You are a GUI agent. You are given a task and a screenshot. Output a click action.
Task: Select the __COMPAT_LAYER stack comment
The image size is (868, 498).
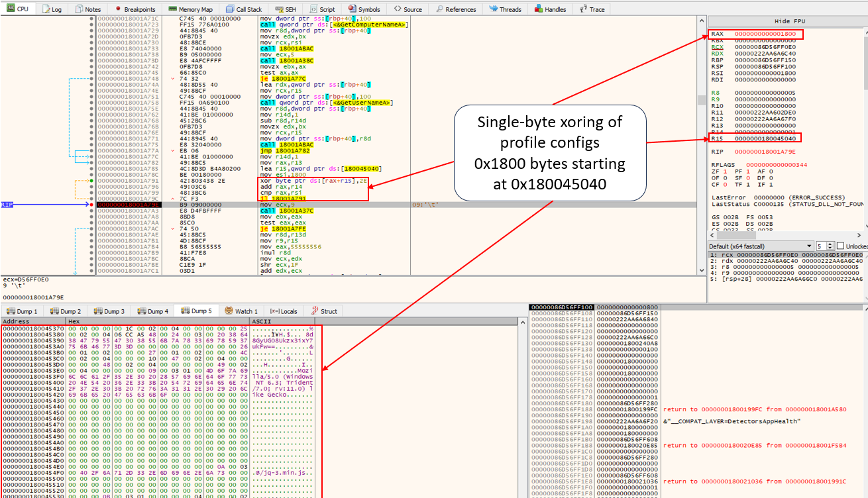click(x=732, y=421)
